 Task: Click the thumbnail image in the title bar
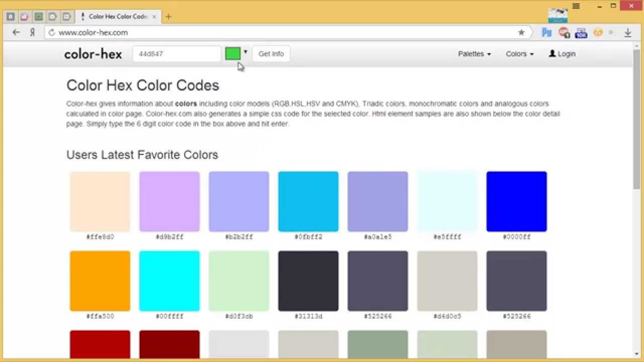click(x=558, y=15)
